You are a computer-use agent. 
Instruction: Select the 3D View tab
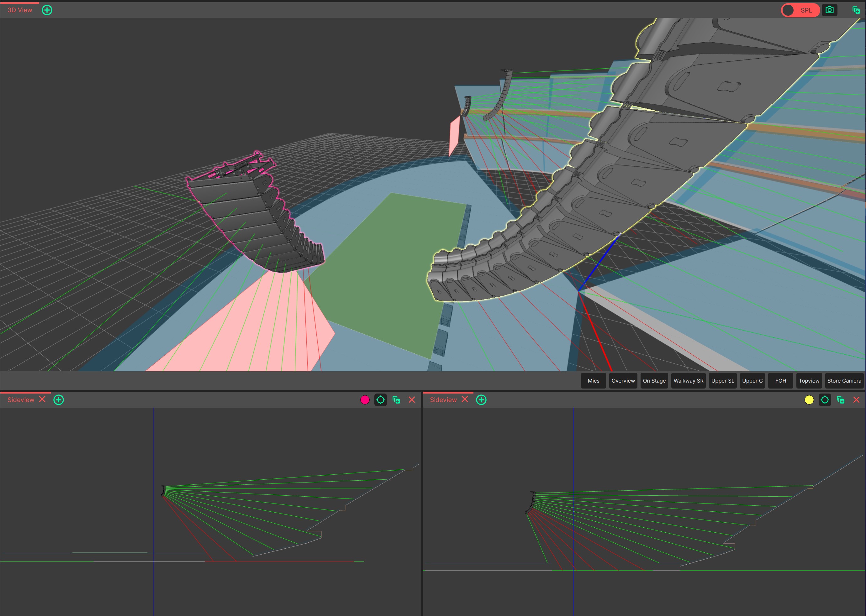pyautogui.click(x=20, y=10)
